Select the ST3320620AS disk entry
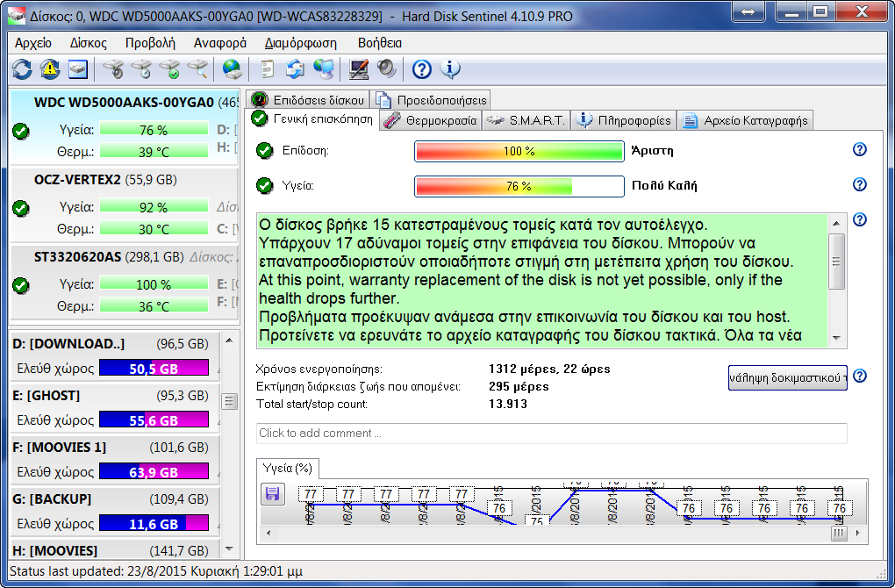The height and width of the screenshot is (588, 895). point(125,282)
